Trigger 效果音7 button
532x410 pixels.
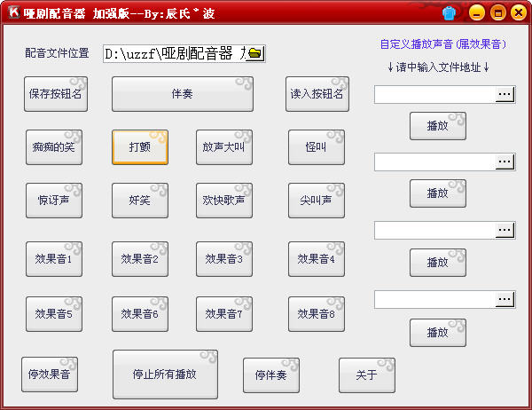pyautogui.click(x=224, y=314)
